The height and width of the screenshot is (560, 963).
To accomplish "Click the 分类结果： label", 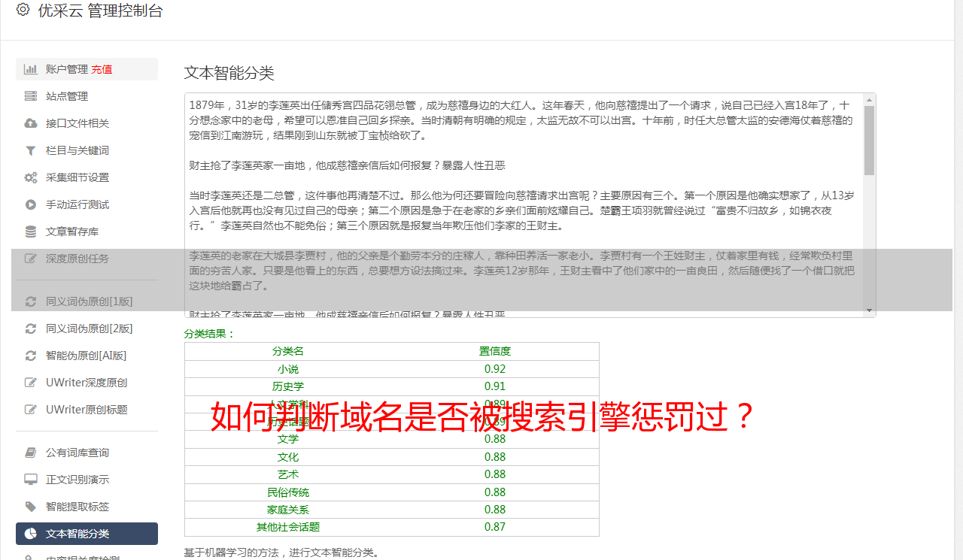I will [x=210, y=334].
